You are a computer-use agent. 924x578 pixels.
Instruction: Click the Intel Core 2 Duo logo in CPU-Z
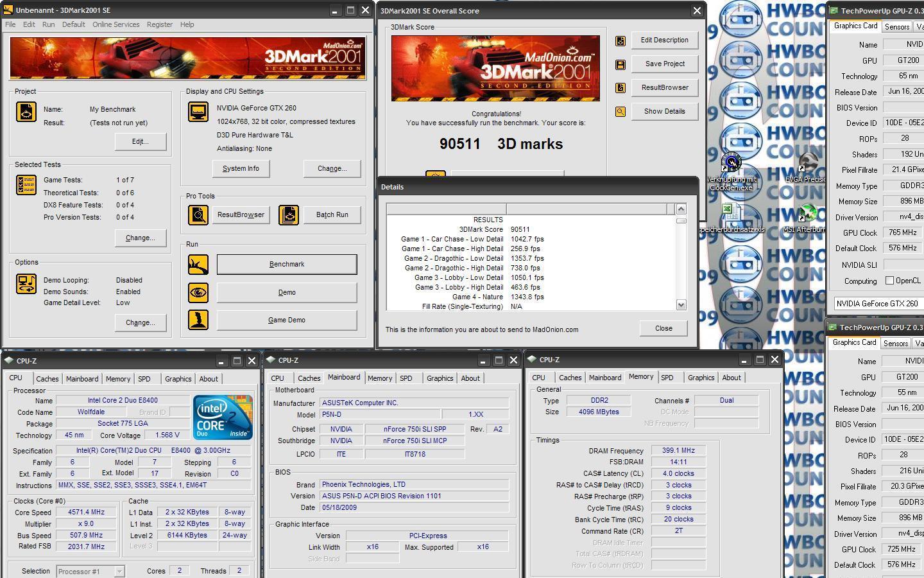(x=223, y=417)
